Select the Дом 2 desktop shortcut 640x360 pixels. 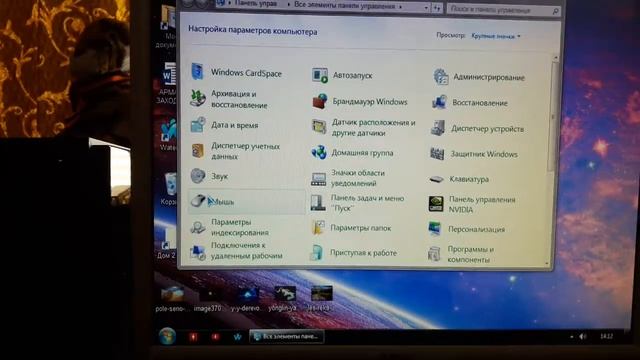point(166,244)
